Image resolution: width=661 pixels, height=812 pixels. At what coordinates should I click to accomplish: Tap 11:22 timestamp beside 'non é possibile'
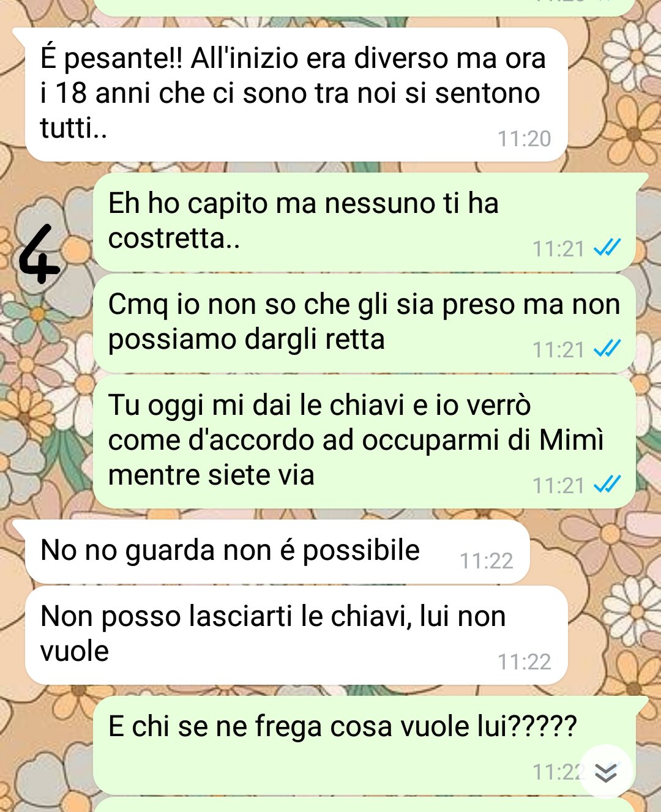tap(486, 561)
